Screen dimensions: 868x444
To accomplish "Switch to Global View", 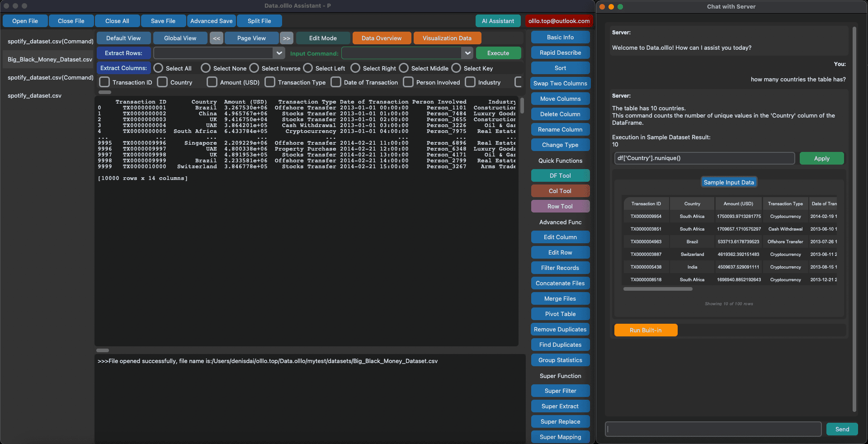I will pyautogui.click(x=180, y=38).
